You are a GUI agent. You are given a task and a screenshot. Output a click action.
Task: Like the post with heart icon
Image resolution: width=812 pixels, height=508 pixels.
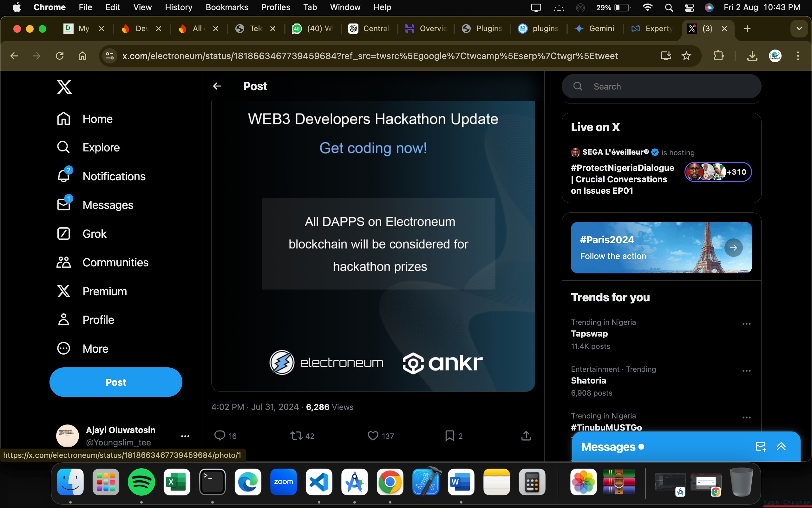pos(373,436)
